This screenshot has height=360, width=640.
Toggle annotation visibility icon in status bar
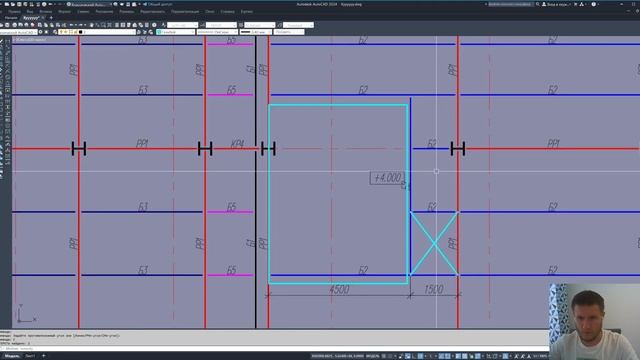516,356
